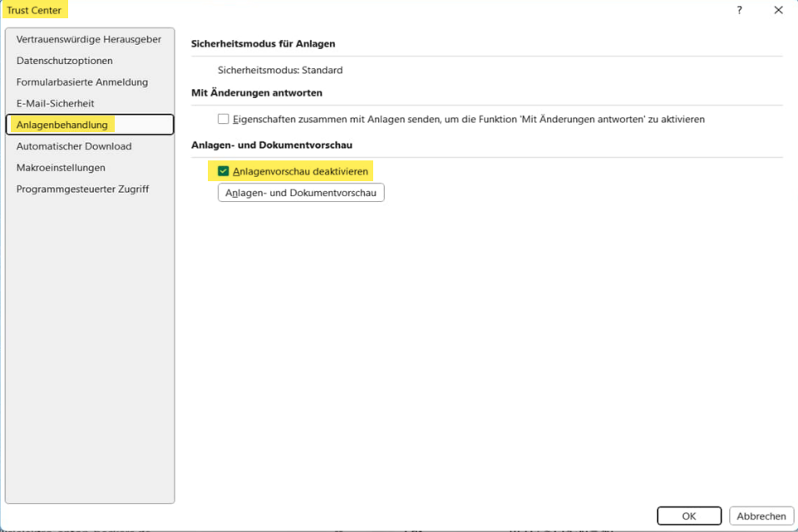Close the Trust Center dialog
The image size is (798, 532).
pyautogui.click(x=778, y=10)
